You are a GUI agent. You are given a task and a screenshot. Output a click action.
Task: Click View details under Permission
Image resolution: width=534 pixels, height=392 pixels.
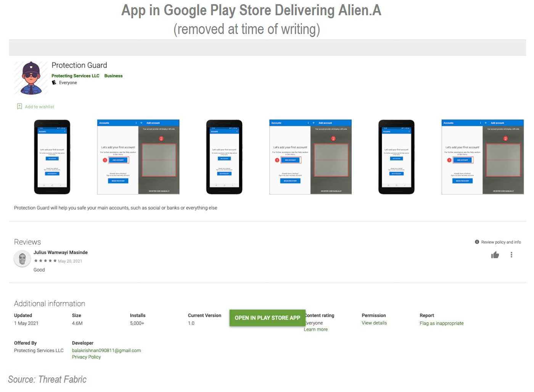coord(374,323)
